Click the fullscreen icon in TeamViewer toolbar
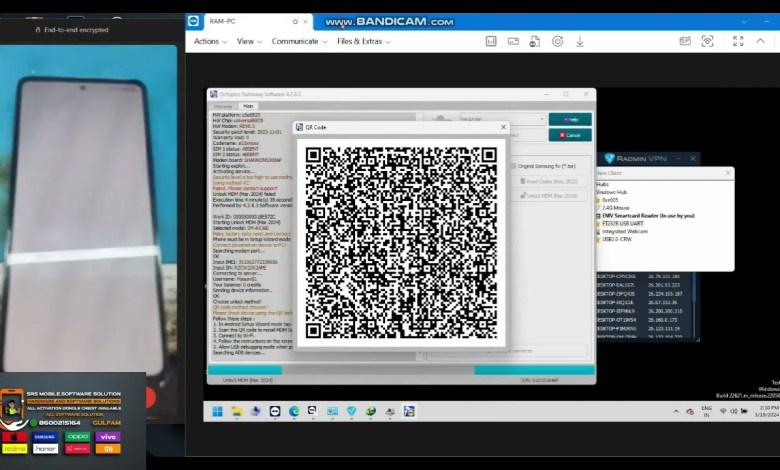 coord(738,41)
